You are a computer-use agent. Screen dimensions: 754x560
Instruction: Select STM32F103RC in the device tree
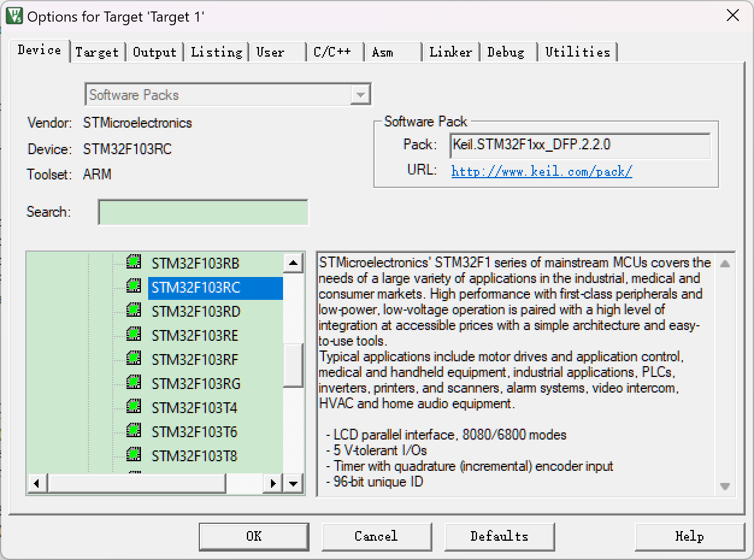point(215,288)
